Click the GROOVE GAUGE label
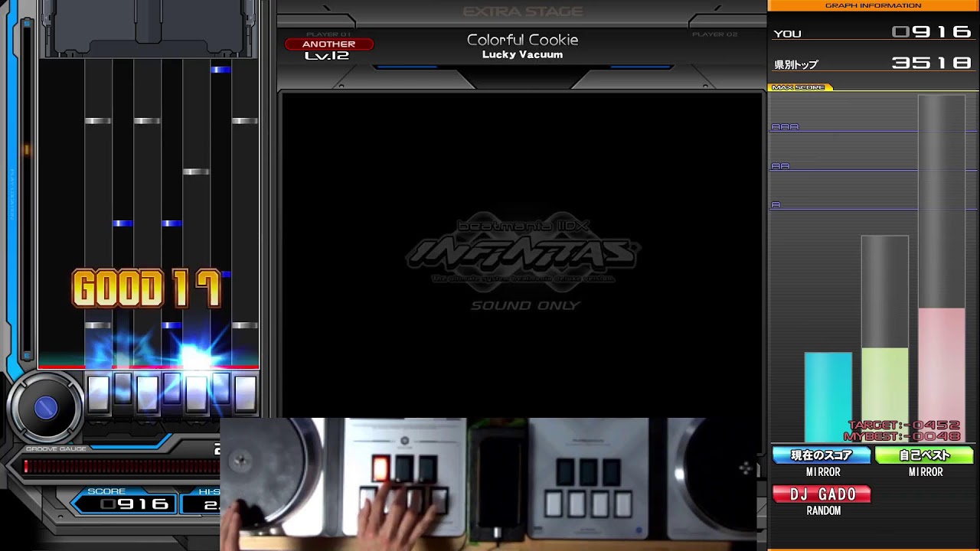This screenshot has width=980, height=551. tap(57, 449)
